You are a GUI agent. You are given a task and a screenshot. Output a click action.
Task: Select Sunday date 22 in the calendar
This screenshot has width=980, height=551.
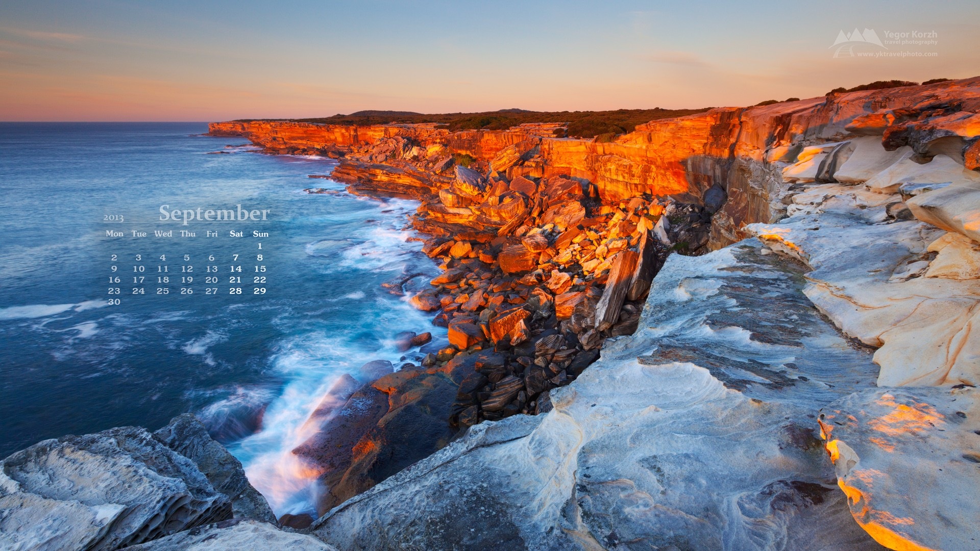pyautogui.click(x=260, y=280)
